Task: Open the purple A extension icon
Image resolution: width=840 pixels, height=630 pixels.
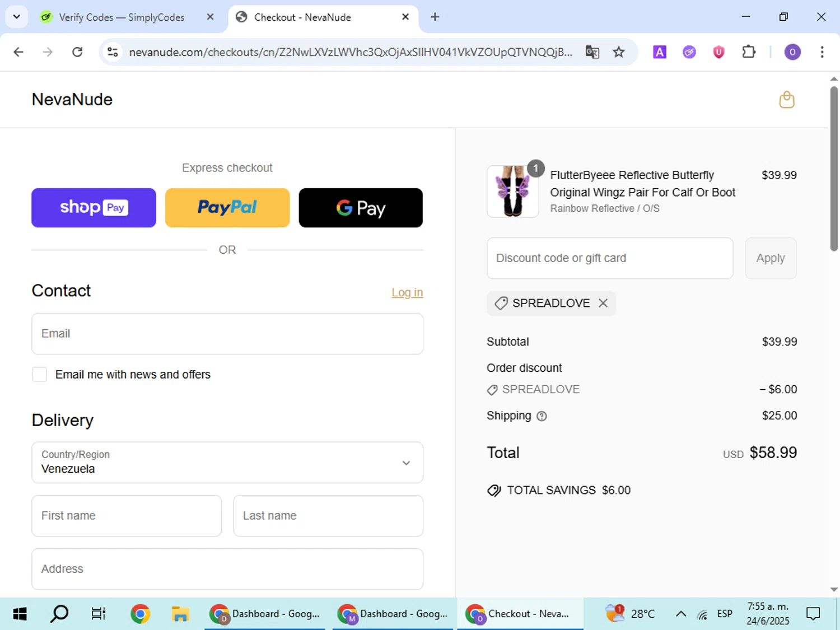Action: (660, 52)
